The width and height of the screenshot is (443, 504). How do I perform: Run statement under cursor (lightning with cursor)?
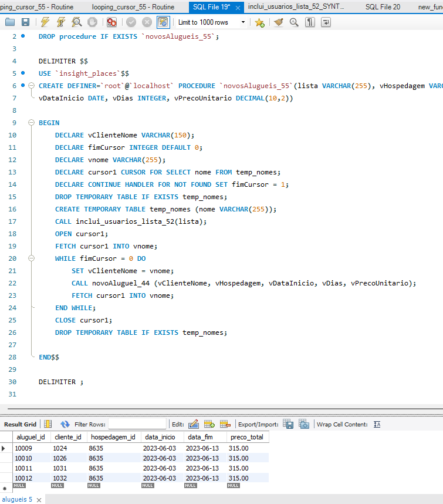[60, 22]
